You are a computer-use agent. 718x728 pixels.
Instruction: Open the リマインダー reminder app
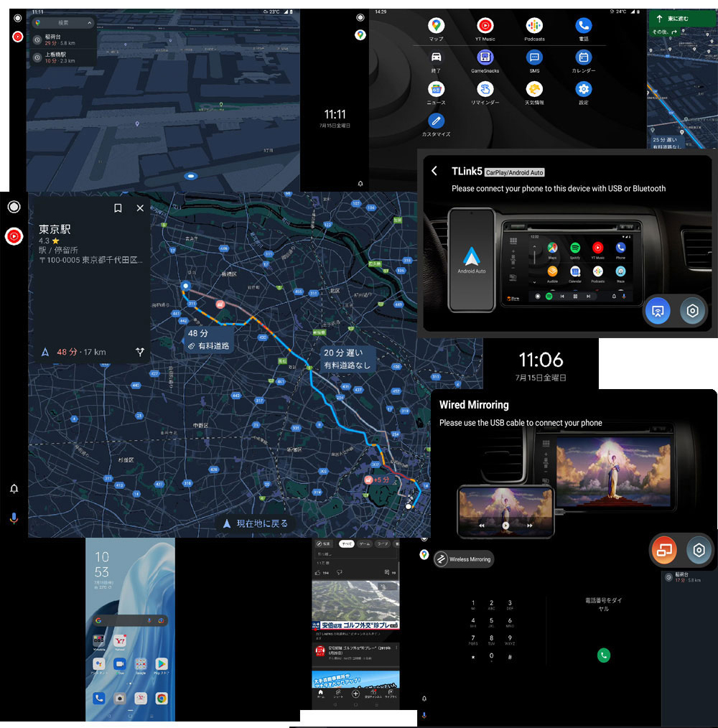coord(485,89)
